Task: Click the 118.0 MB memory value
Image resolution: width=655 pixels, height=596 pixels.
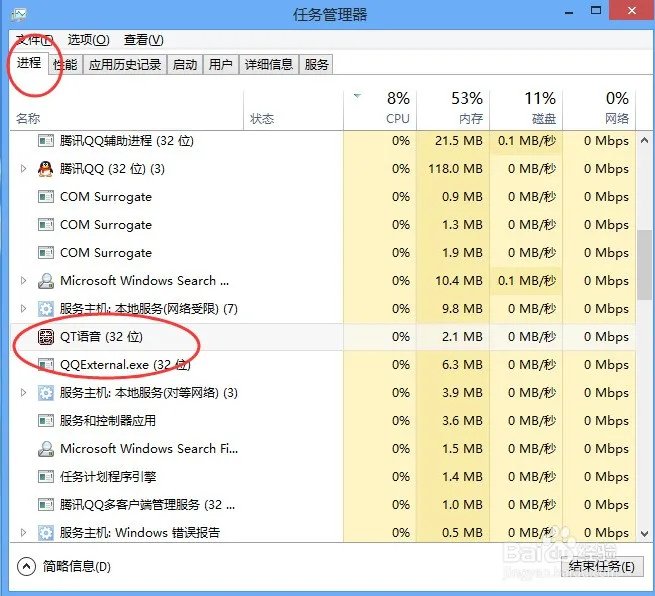Action: coord(455,169)
